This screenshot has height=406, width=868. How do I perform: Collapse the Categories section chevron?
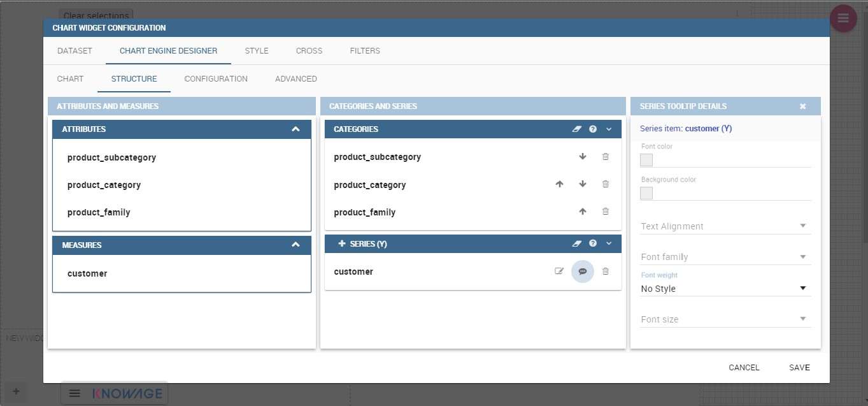coord(609,129)
